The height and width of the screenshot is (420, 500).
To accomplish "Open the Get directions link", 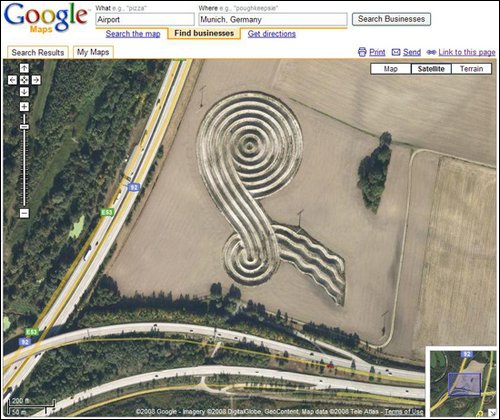I will tap(272, 34).
